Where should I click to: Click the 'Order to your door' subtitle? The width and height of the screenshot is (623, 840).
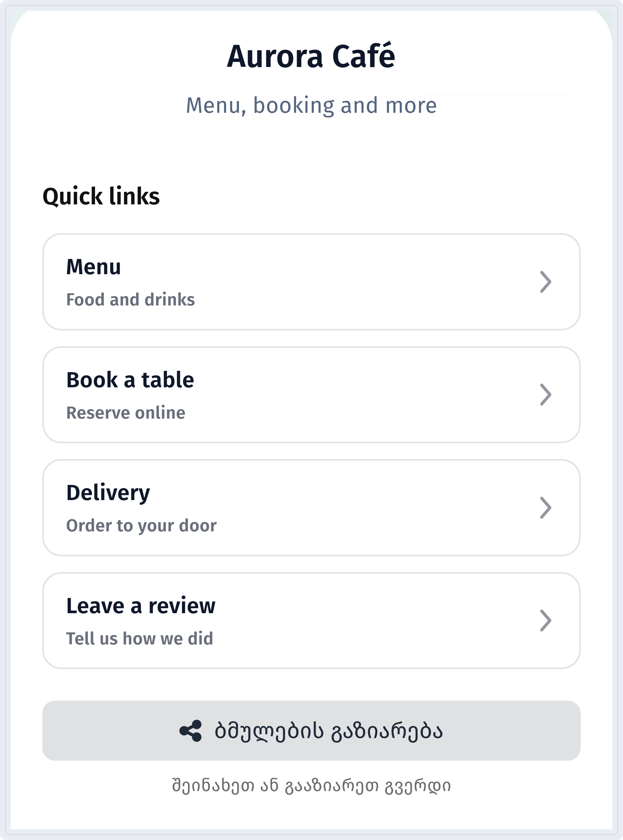click(141, 526)
